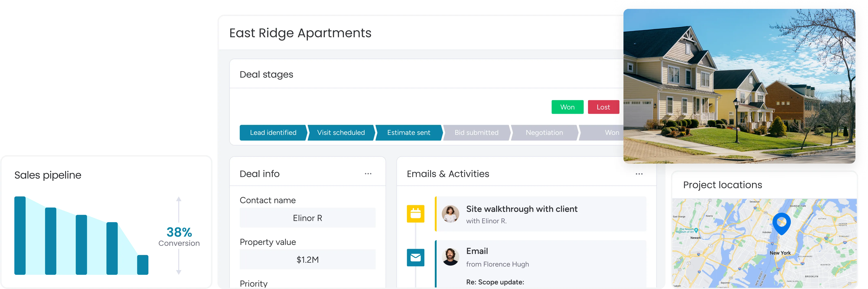868x289 pixels.
Task: Open Emails & Activities three-dot menu
Action: (x=639, y=174)
